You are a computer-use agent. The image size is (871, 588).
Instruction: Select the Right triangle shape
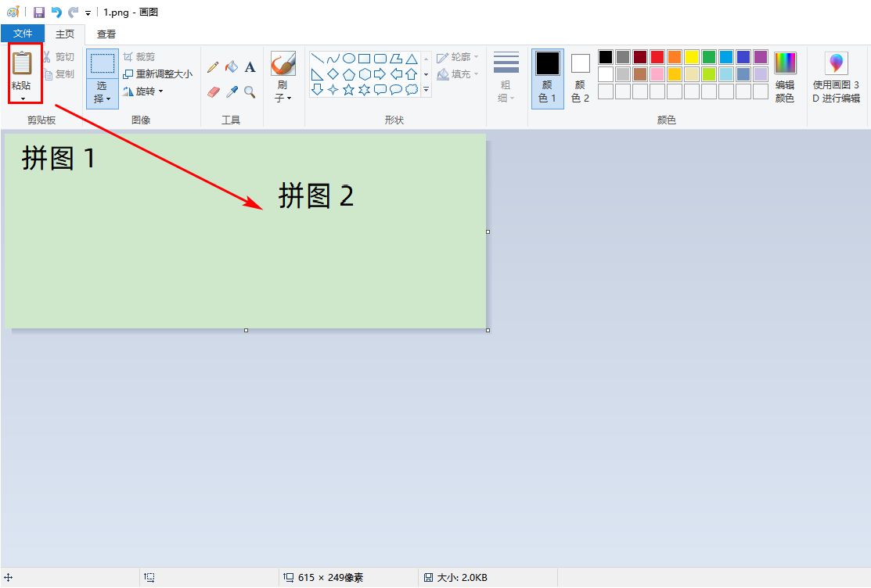317,73
